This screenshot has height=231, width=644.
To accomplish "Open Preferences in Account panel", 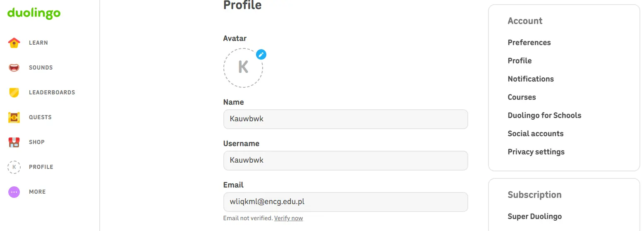I will (529, 43).
